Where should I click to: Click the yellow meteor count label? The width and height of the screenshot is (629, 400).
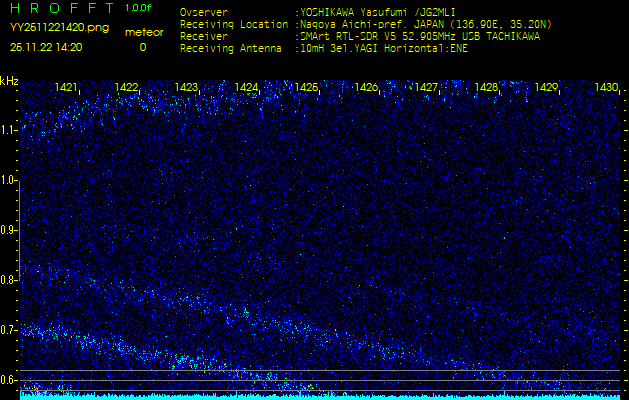pos(142,33)
